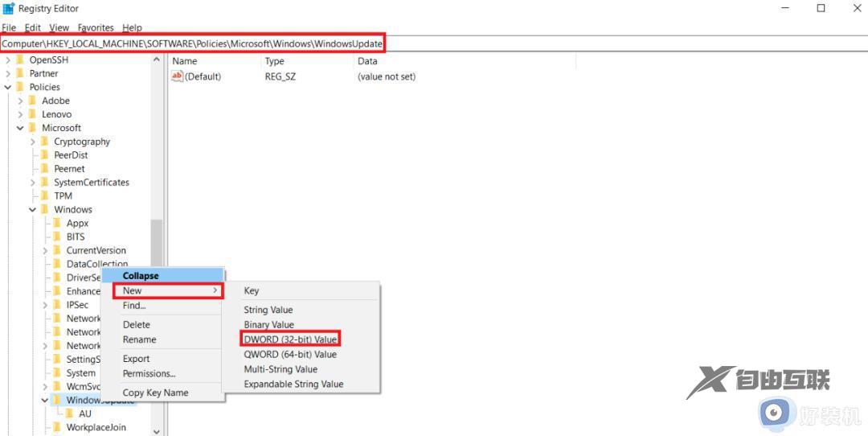
Task: Click Copy Key Name option
Action: pos(155,393)
